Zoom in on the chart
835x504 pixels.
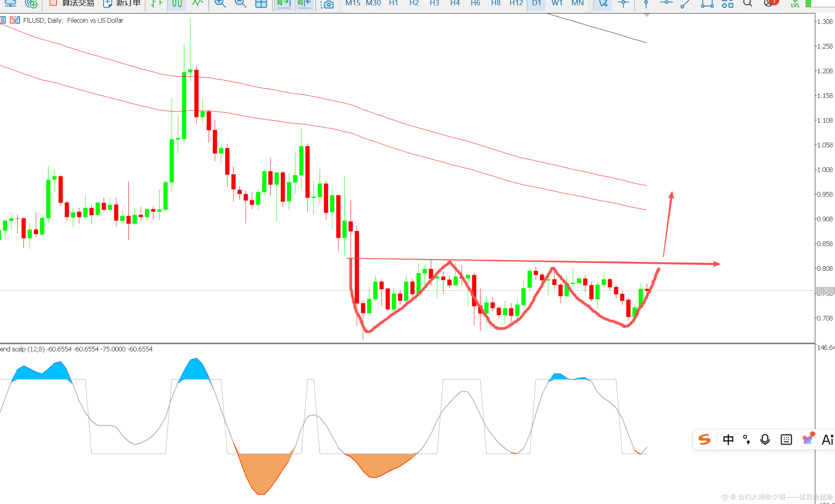tap(220, 3)
